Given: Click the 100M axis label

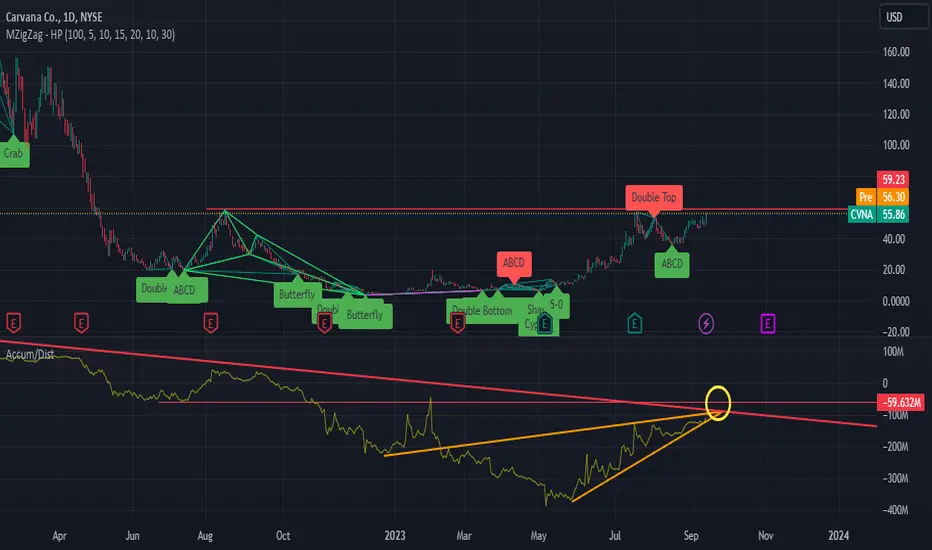Looking at the screenshot, I should coord(893,352).
